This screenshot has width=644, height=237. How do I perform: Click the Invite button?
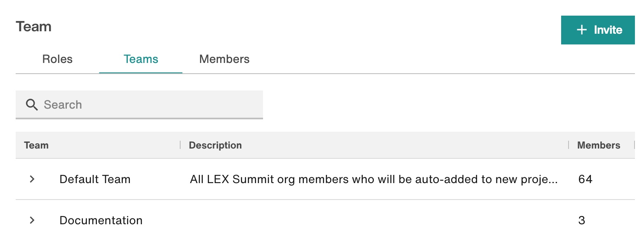pyautogui.click(x=598, y=30)
